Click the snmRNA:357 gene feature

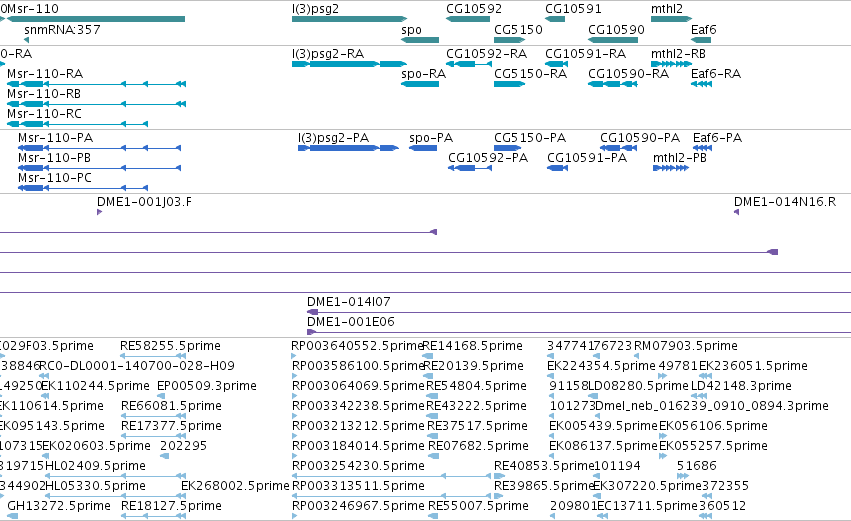27,40
